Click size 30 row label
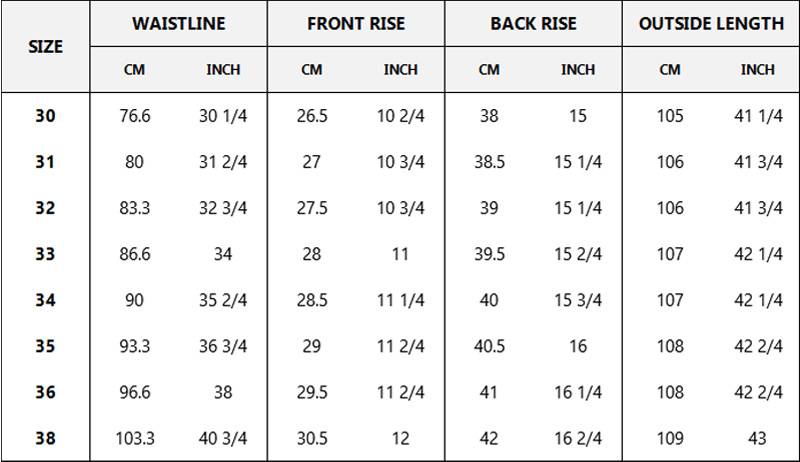 pos(45,116)
